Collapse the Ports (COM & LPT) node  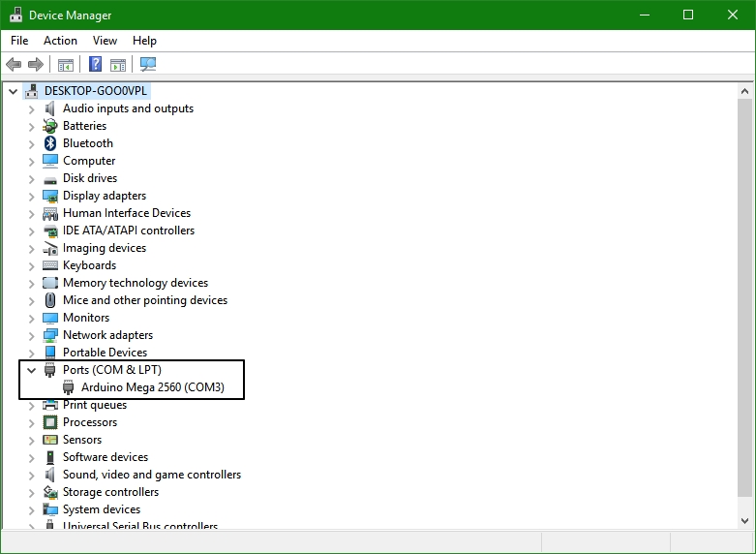tap(31, 370)
